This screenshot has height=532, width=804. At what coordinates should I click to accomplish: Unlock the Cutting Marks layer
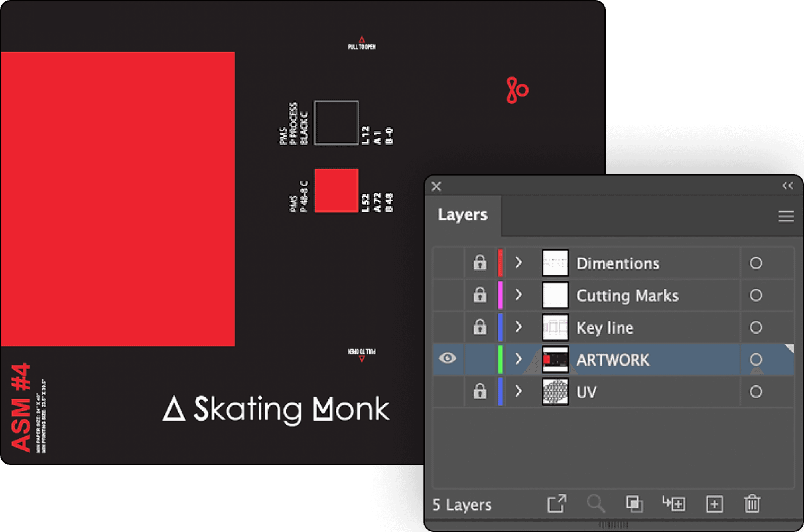(480, 295)
